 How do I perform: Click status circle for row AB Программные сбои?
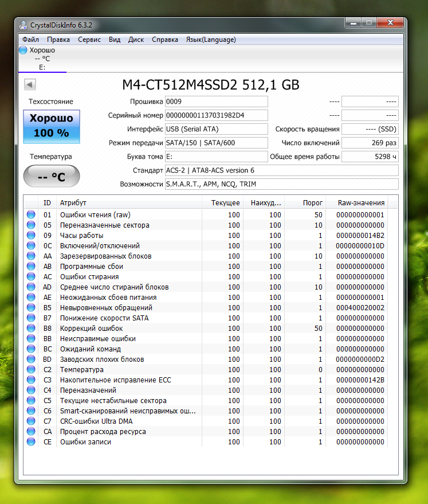pos(31,266)
